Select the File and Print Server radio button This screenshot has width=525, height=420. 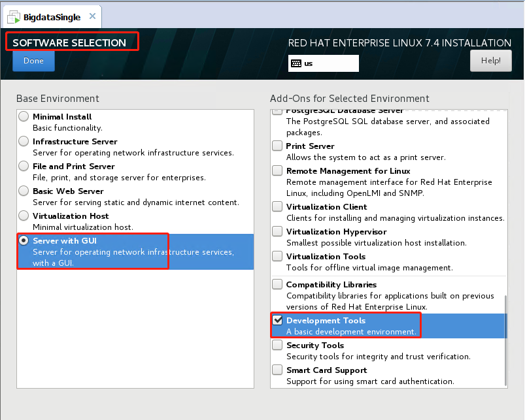tap(24, 166)
